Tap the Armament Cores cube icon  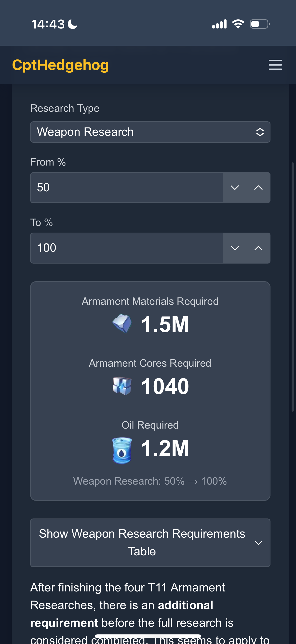pyautogui.click(x=122, y=386)
